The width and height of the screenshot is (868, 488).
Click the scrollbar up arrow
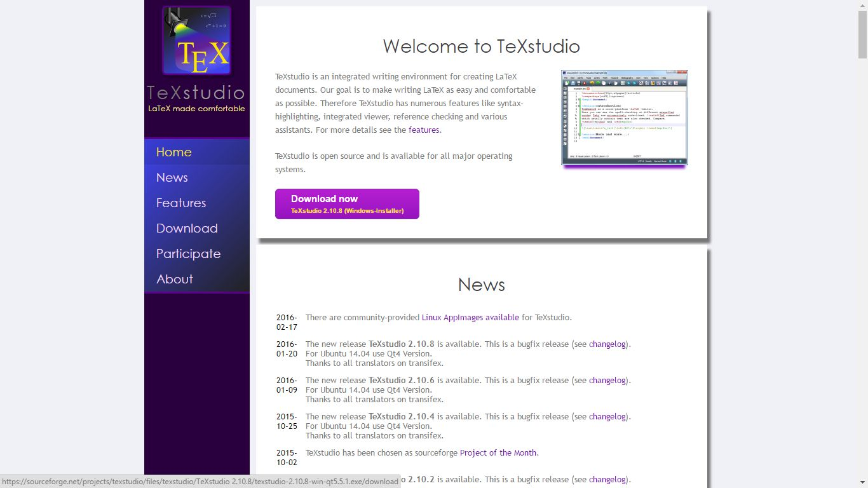862,5
